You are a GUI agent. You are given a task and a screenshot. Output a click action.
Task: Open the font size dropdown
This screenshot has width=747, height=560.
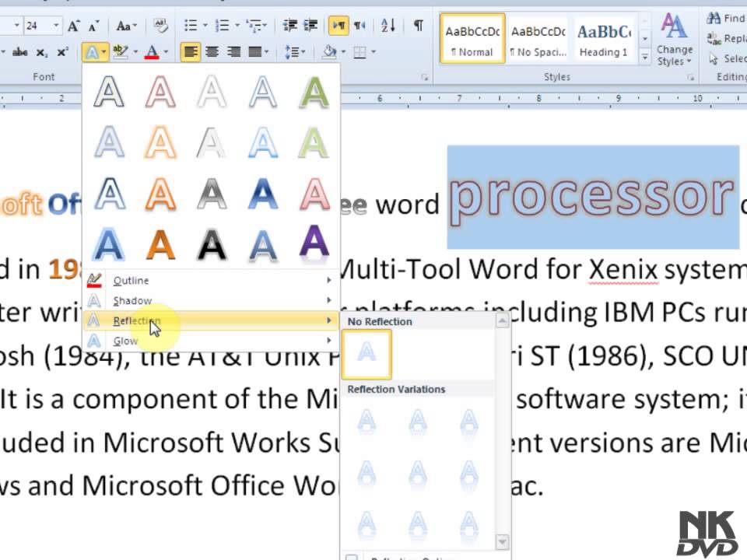56,25
